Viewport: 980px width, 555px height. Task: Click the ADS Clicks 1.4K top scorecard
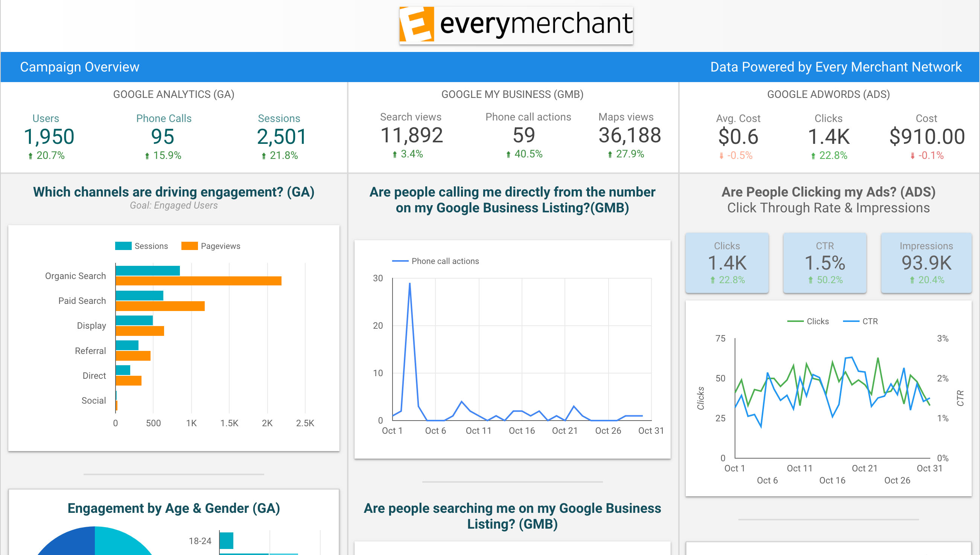pos(829,136)
